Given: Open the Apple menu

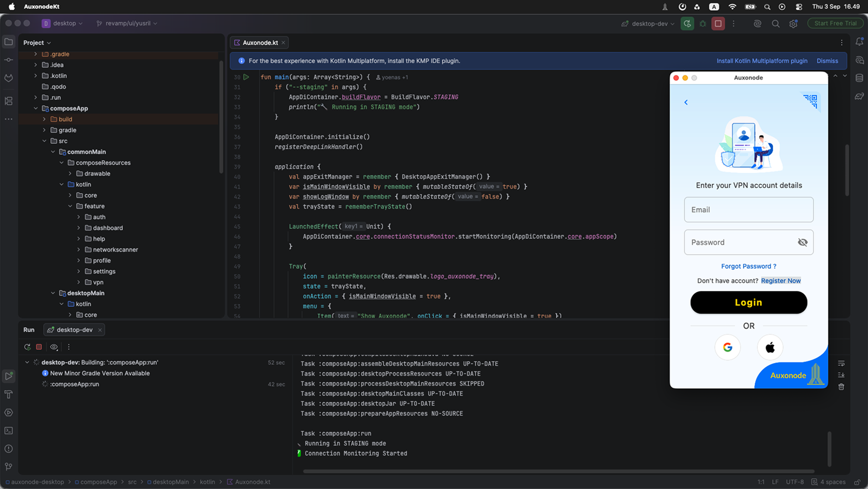Looking at the screenshot, I should 11,7.
